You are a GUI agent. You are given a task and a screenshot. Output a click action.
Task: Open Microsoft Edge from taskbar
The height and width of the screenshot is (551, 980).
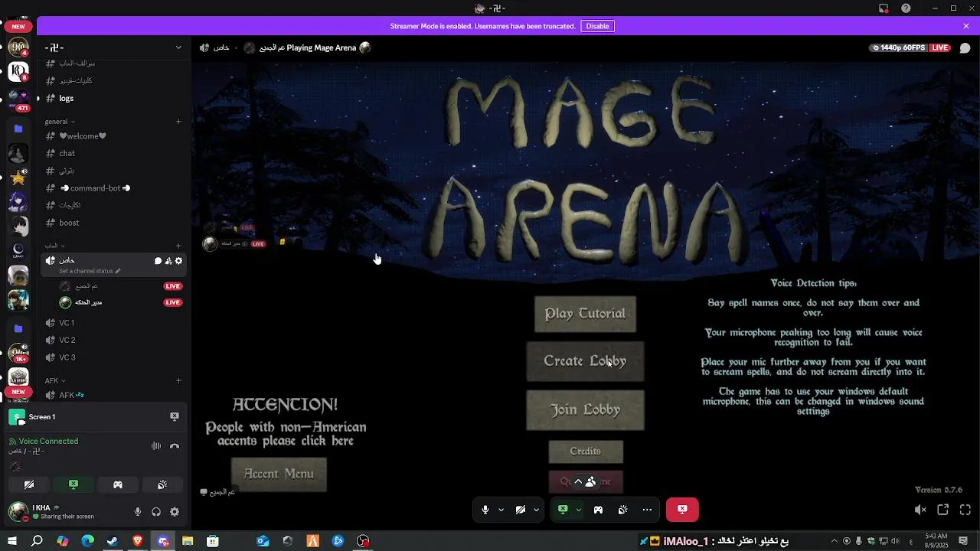click(87, 541)
